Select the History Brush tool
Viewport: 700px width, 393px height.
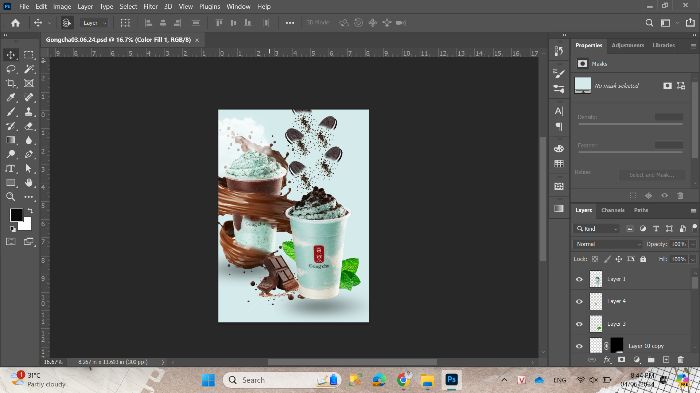(11, 126)
